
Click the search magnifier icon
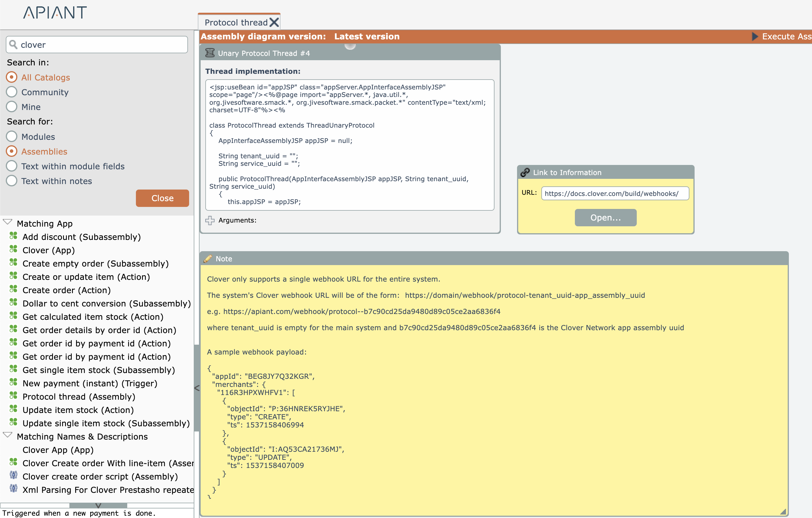13,45
